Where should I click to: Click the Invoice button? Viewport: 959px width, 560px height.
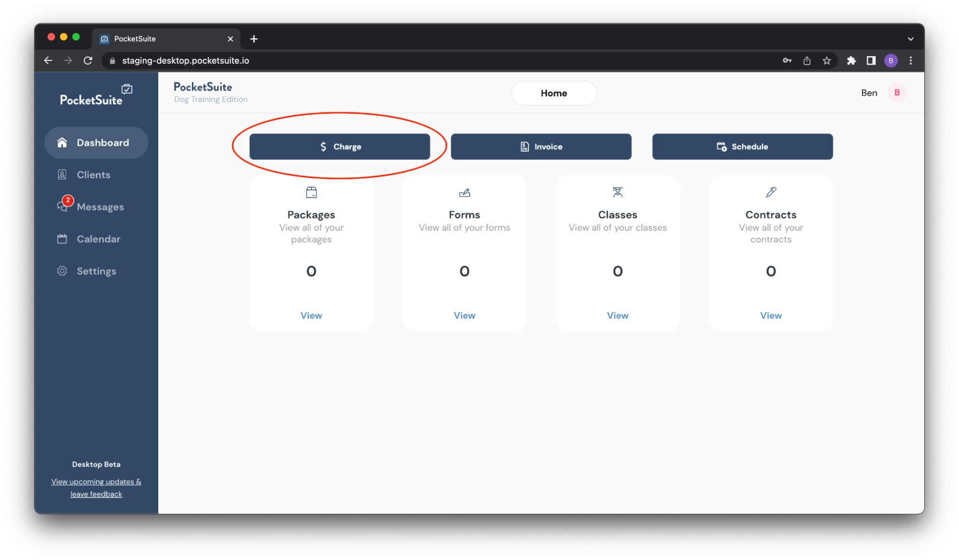541,147
